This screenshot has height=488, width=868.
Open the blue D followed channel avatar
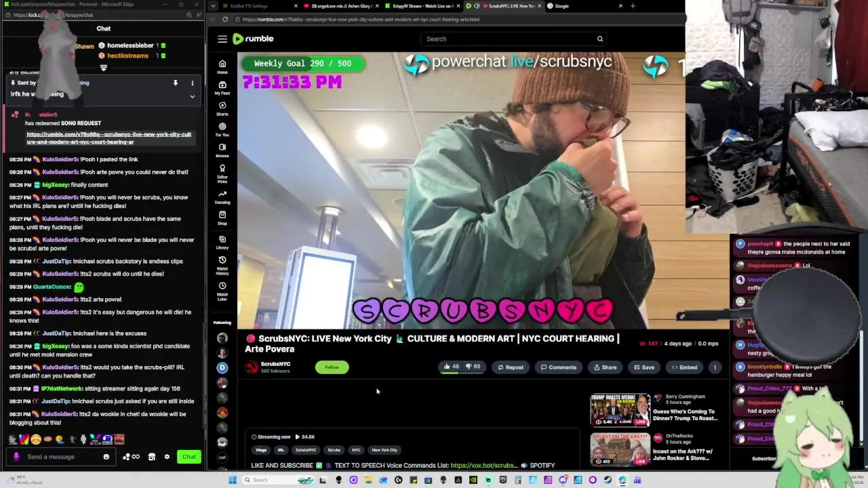click(222, 367)
